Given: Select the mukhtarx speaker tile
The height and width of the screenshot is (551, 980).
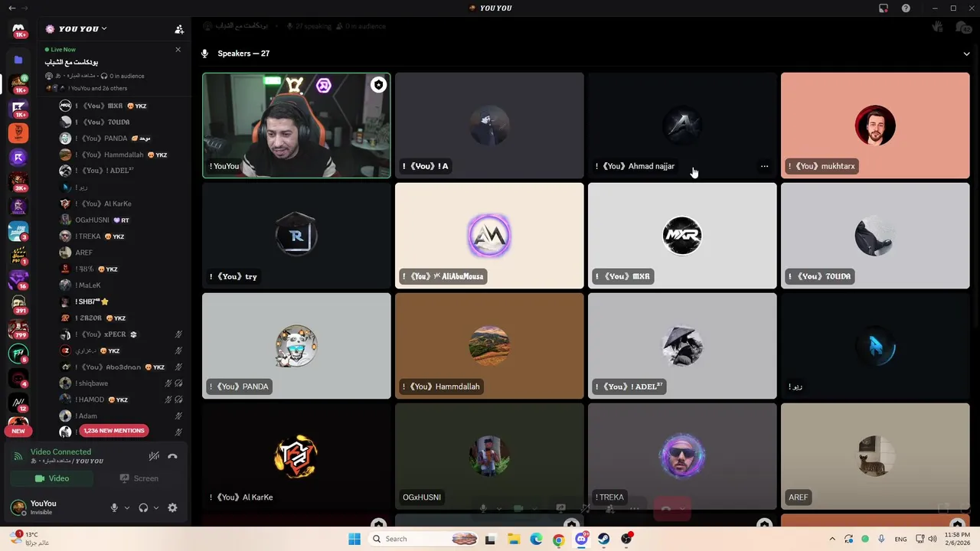Looking at the screenshot, I should tap(875, 126).
